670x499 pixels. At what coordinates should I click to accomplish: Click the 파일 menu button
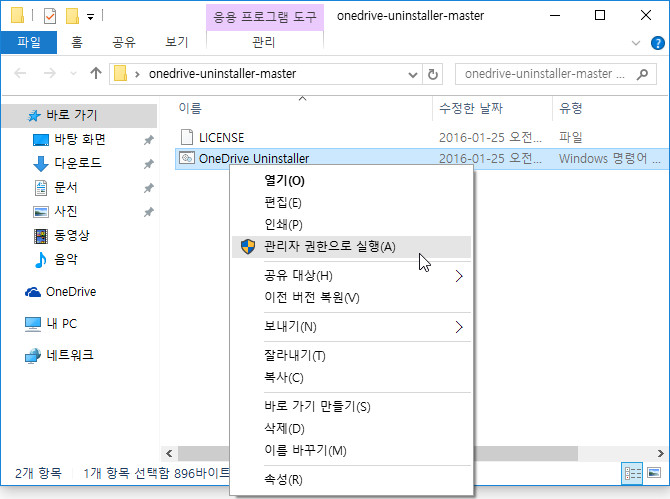point(29,42)
